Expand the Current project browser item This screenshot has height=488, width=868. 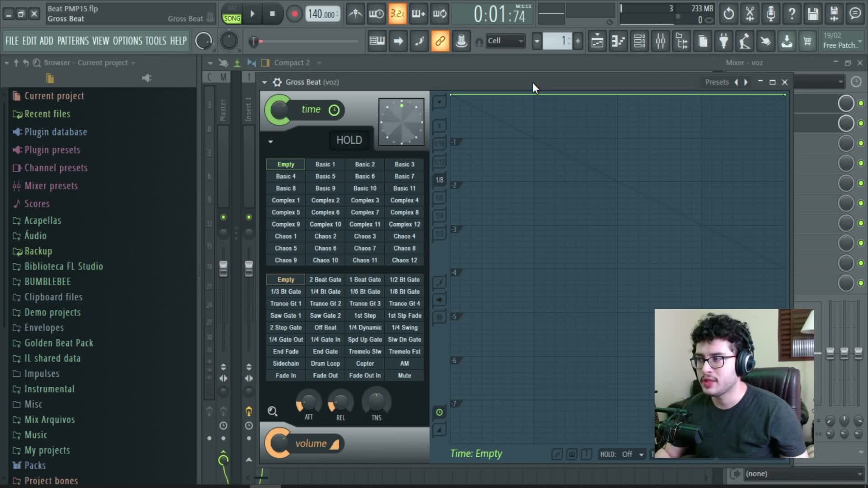point(54,96)
